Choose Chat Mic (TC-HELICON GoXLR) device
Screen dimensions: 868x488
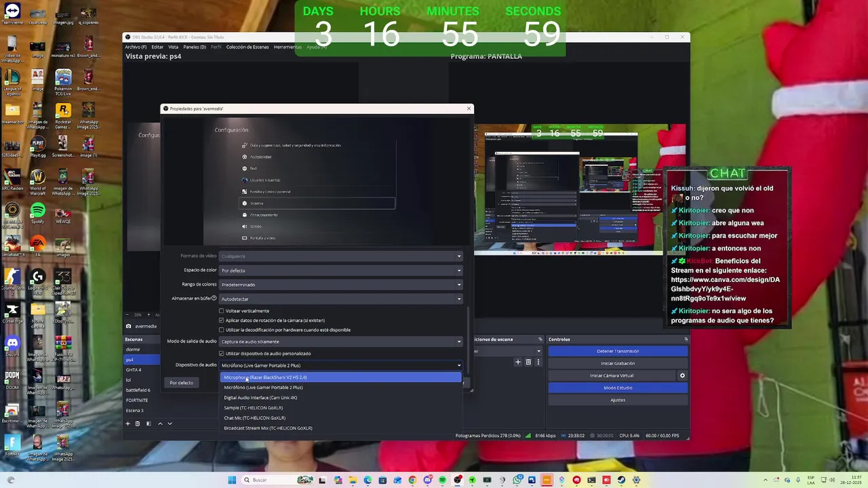341,418
